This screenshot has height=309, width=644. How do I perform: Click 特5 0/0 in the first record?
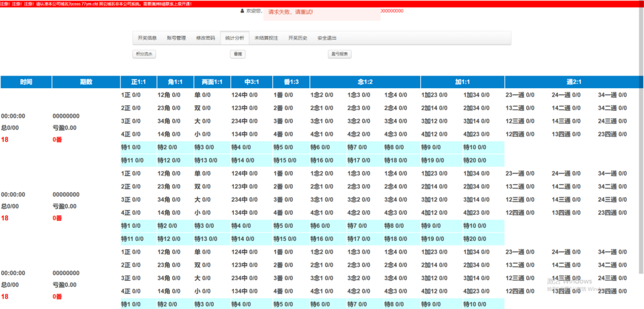[x=283, y=147]
